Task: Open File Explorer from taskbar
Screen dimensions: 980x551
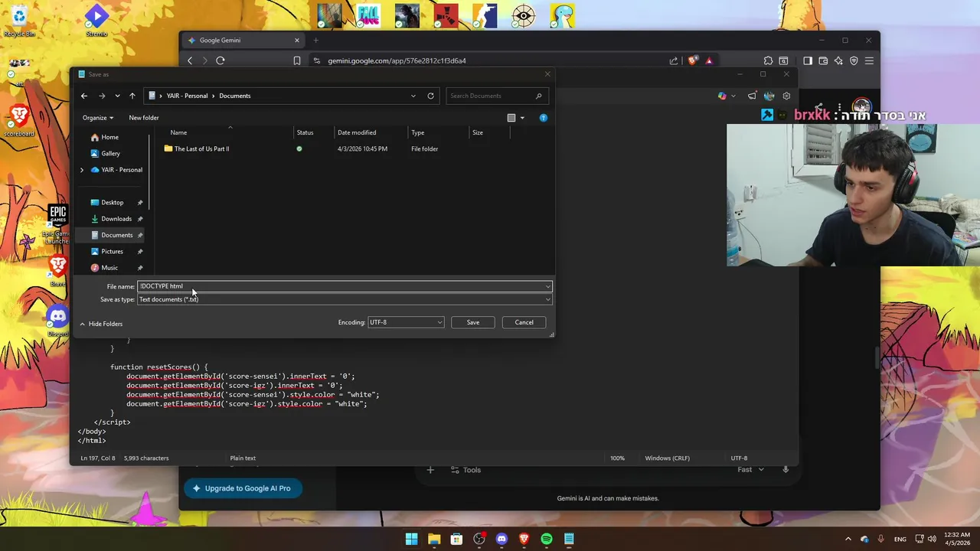Action: coord(434,539)
